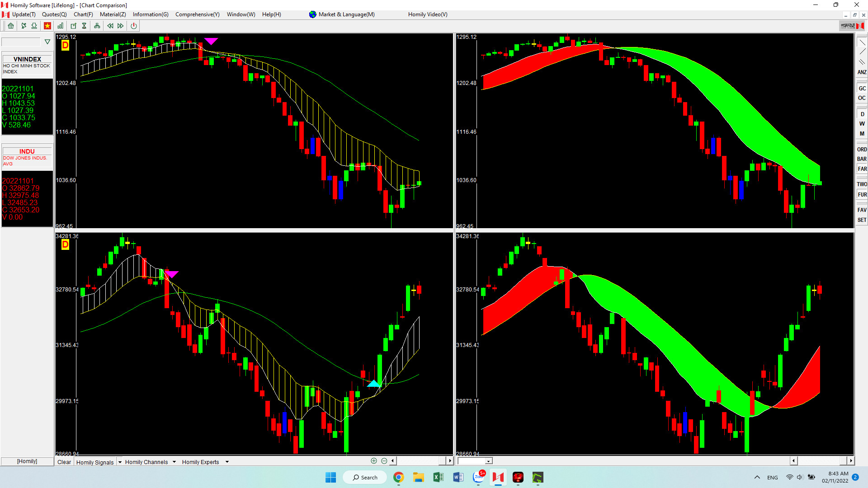
Task: Click the power button toolbar icon
Action: tap(133, 26)
